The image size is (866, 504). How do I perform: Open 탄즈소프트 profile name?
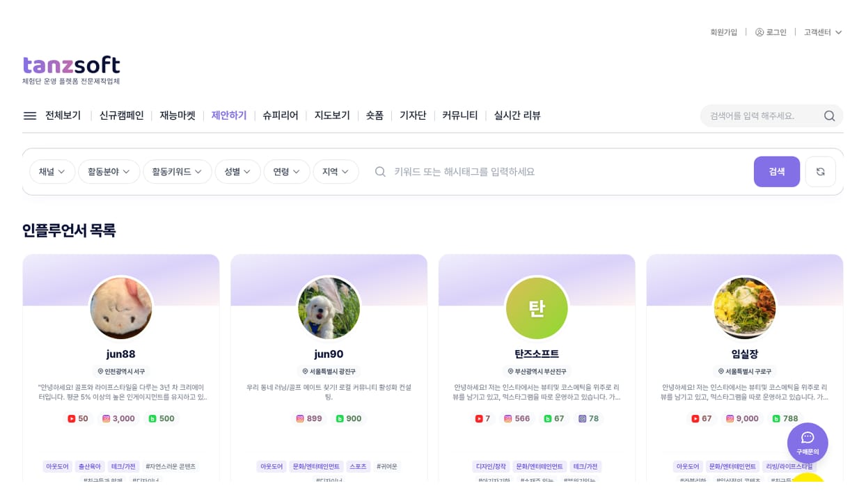[x=537, y=354]
